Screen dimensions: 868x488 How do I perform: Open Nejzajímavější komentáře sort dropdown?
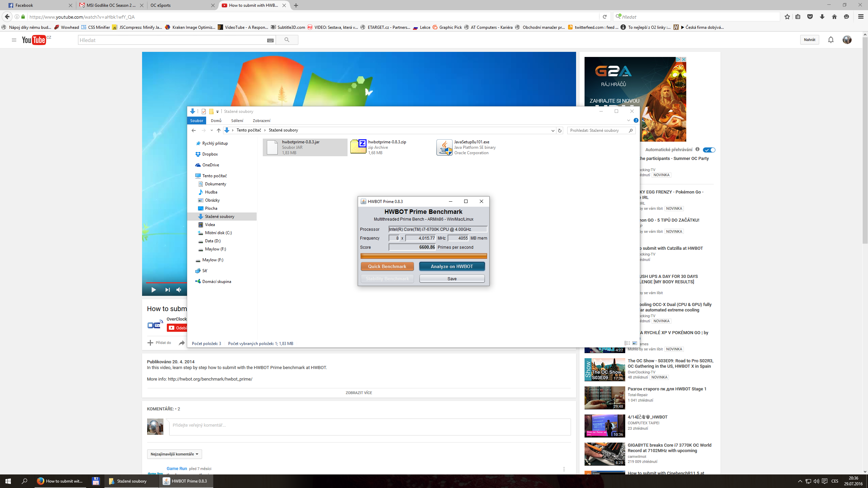(175, 454)
